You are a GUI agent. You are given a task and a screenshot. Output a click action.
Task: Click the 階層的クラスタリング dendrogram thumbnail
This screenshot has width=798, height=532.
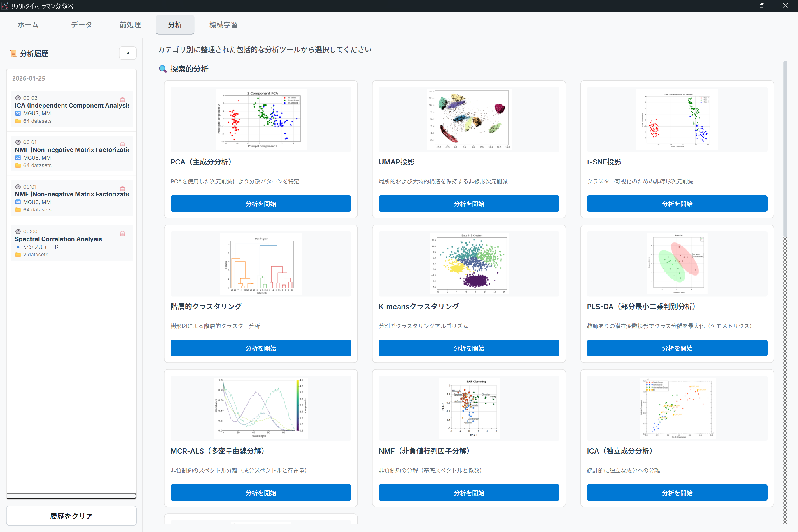point(260,264)
